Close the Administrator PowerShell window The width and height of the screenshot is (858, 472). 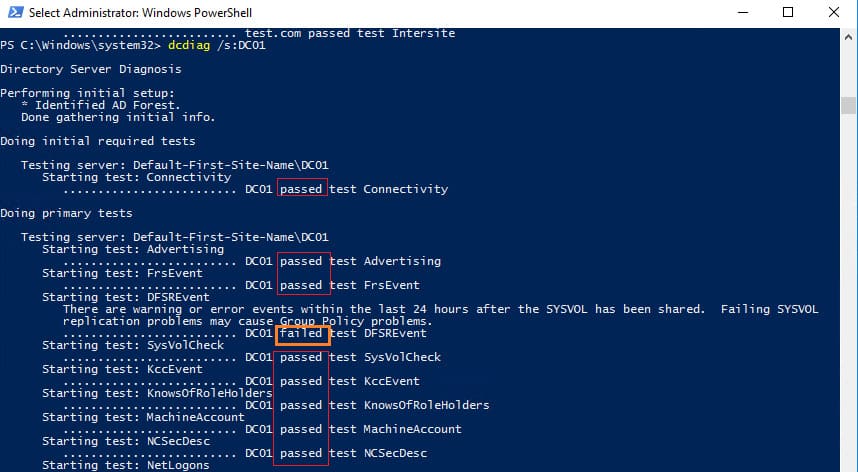click(x=833, y=12)
